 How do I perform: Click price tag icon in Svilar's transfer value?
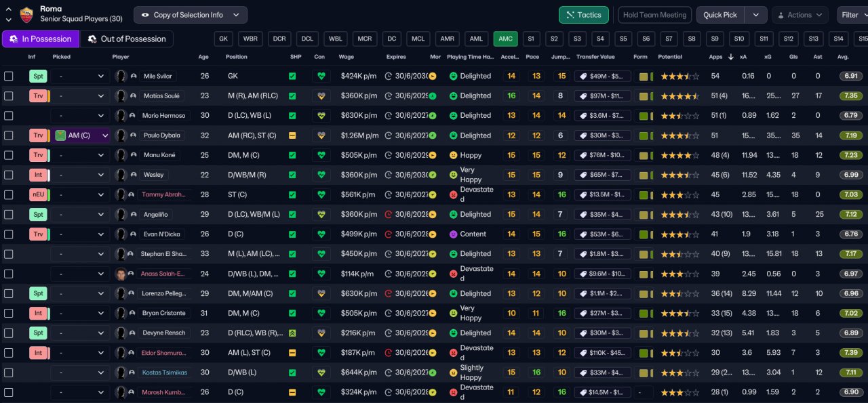pos(582,77)
